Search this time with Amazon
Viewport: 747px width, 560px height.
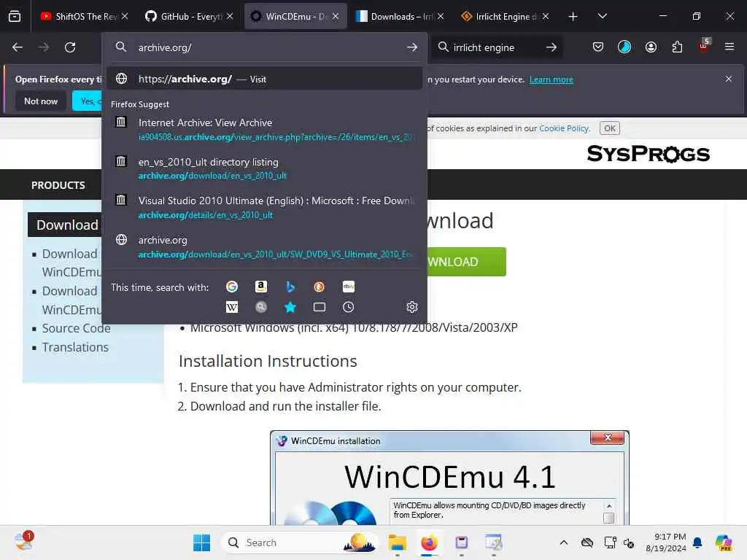pos(261,286)
